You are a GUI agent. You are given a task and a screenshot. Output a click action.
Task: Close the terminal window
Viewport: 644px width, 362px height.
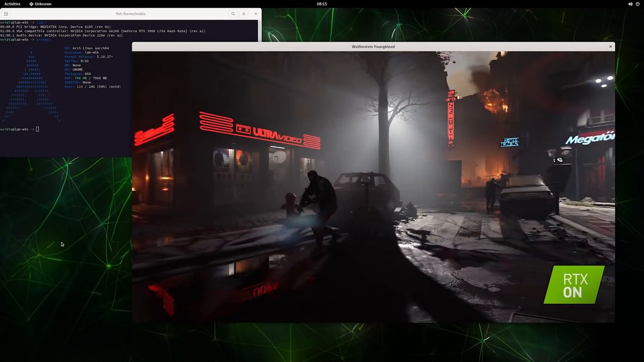(255, 13)
